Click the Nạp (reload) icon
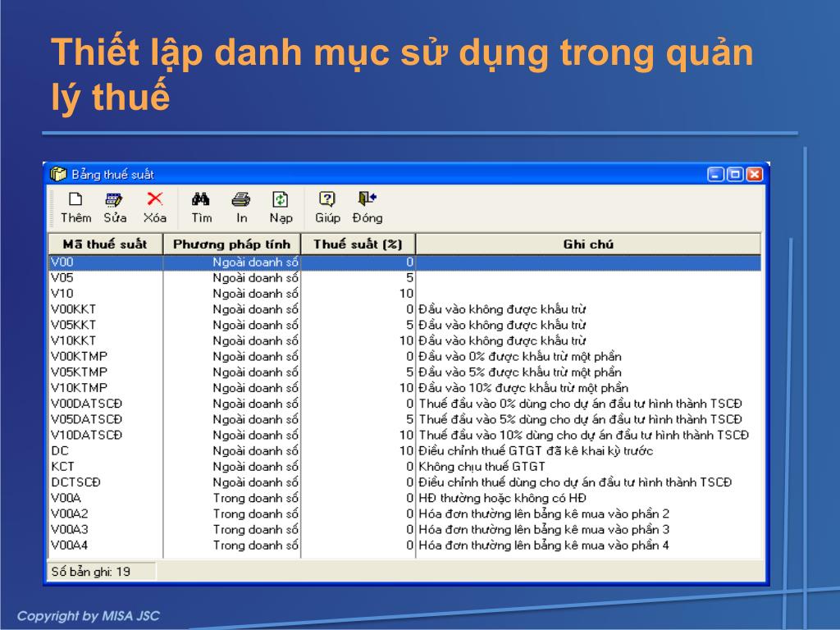The width and height of the screenshot is (840, 630). pyautogui.click(x=281, y=200)
